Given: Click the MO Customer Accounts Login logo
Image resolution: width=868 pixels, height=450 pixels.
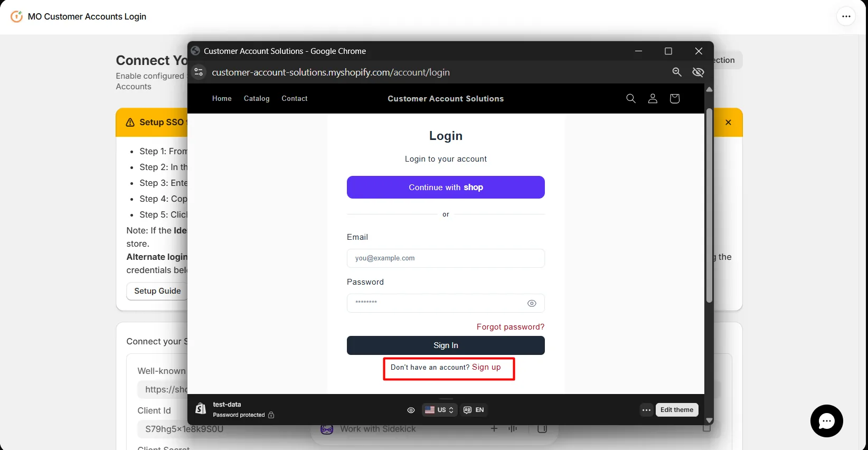Looking at the screenshot, I should tap(17, 16).
